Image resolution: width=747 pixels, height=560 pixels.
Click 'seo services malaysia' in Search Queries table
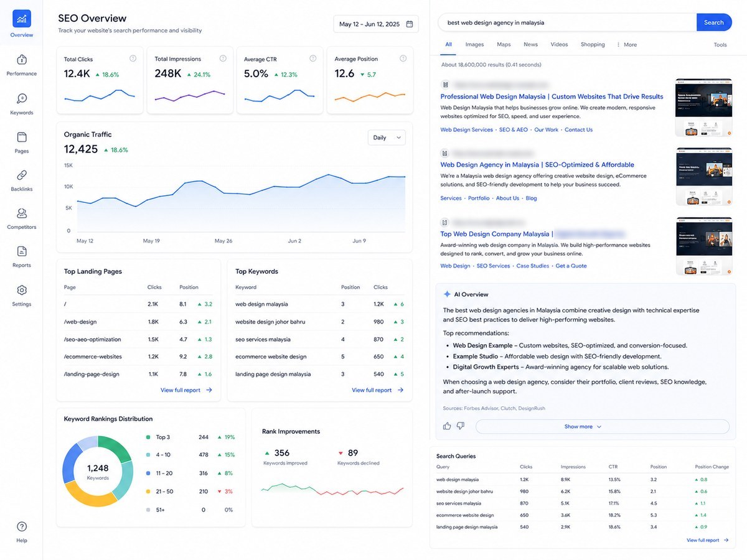(x=458, y=503)
